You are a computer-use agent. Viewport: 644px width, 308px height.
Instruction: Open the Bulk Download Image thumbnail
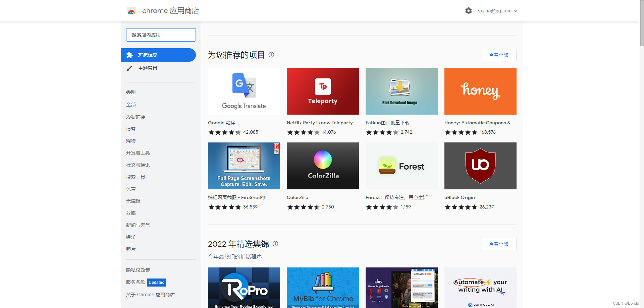(x=401, y=91)
